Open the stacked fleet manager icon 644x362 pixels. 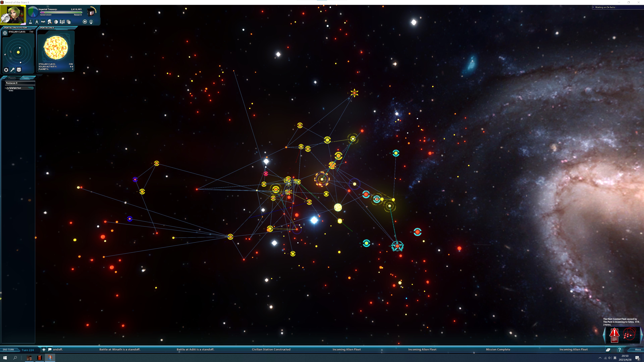69,22
